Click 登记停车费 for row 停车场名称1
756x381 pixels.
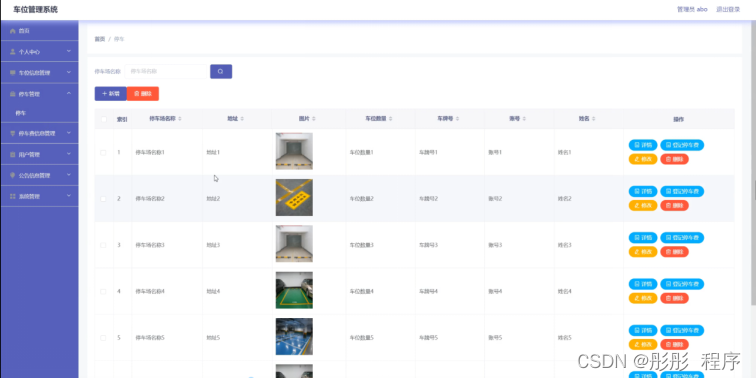682,145
